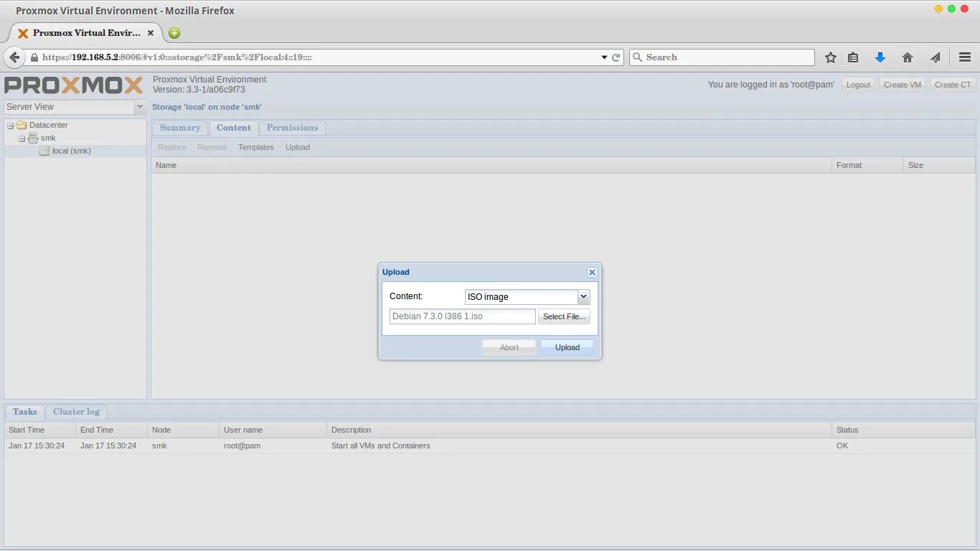Click the padlock site security icon
980x551 pixels.
[x=34, y=57]
